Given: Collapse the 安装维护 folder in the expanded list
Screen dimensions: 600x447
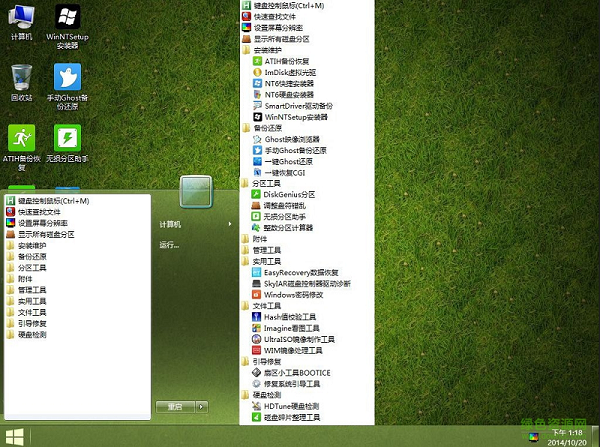Looking at the screenshot, I should [x=262, y=50].
